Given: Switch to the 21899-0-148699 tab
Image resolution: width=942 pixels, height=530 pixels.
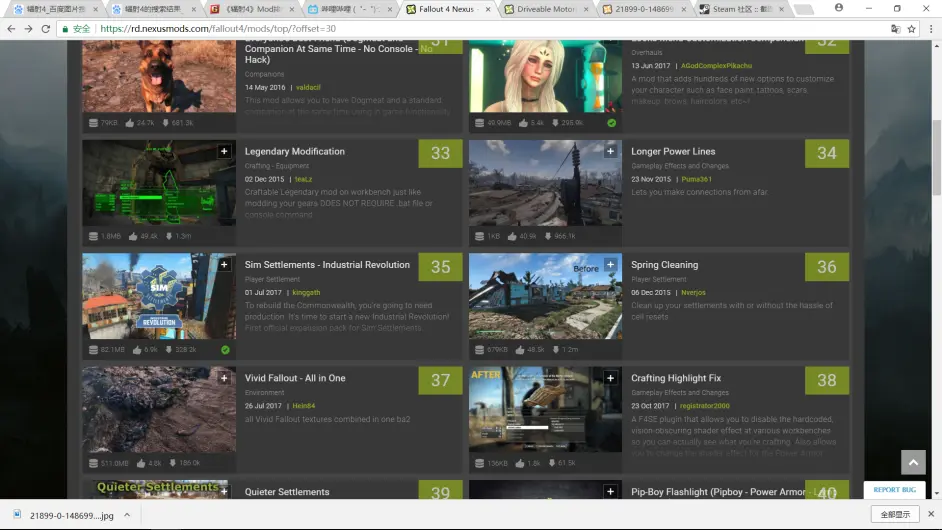Looking at the screenshot, I should pos(643,9).
